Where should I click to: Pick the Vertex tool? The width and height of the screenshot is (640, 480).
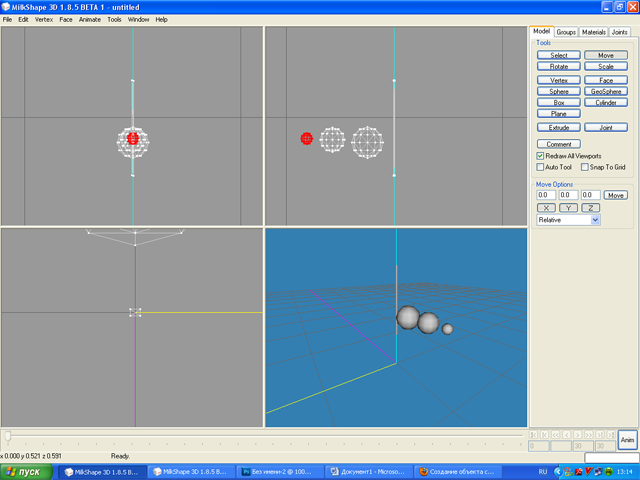(x=558, y=80)
